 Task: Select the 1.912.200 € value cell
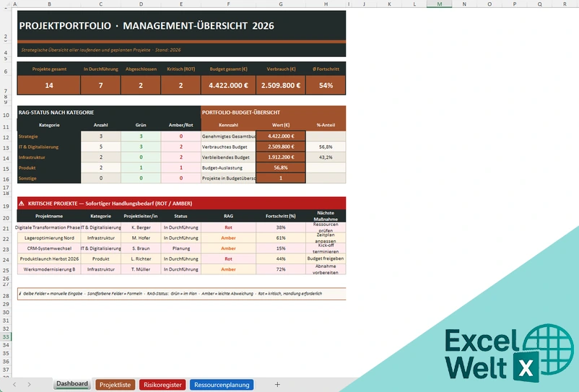(281, 157)
